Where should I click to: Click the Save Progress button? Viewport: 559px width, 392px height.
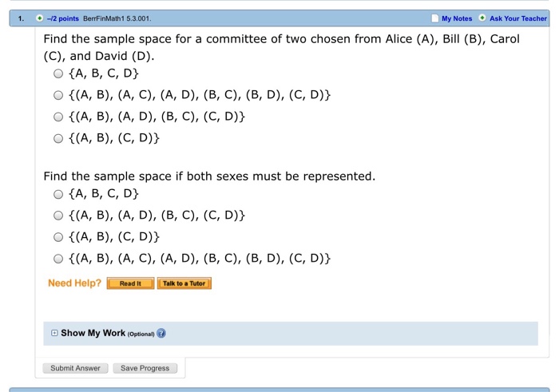point(145,368)
